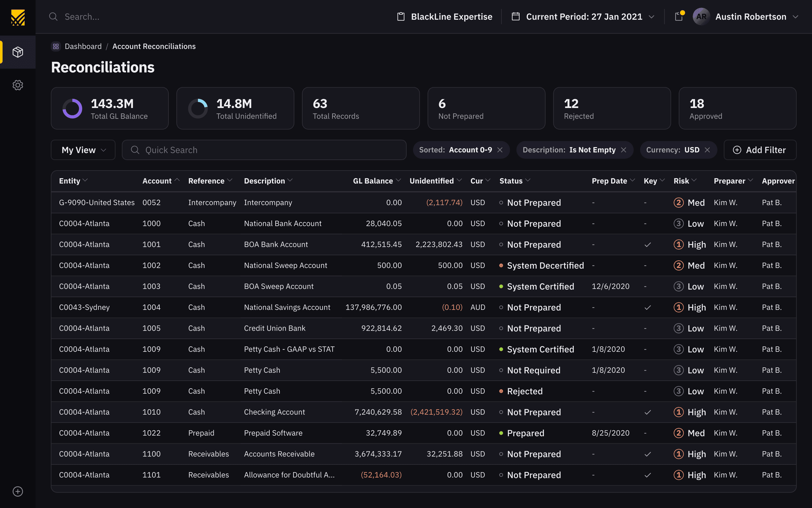
Task: Select the Total Records summary card
Action: pos(361,108)
